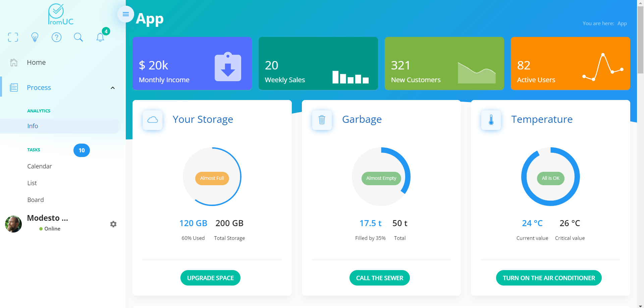Click the Monthly Income stat card
Viewport: 644px width, 308px height.
(x=192, y=63)
